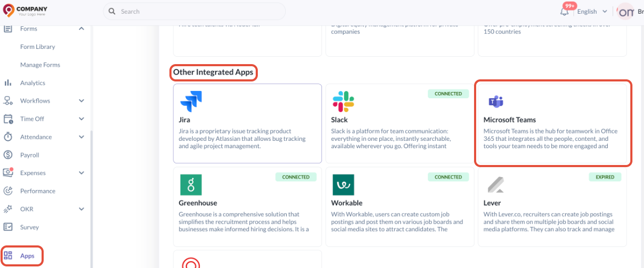Open Manage Forms in the sidebar
644x268 pixels.
40,65
